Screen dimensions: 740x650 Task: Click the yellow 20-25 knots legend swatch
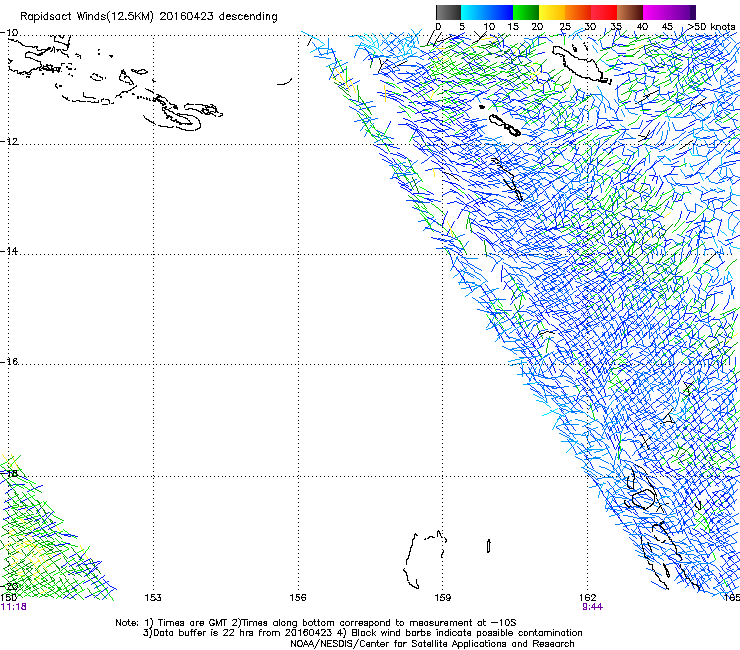tap(552, 12)
